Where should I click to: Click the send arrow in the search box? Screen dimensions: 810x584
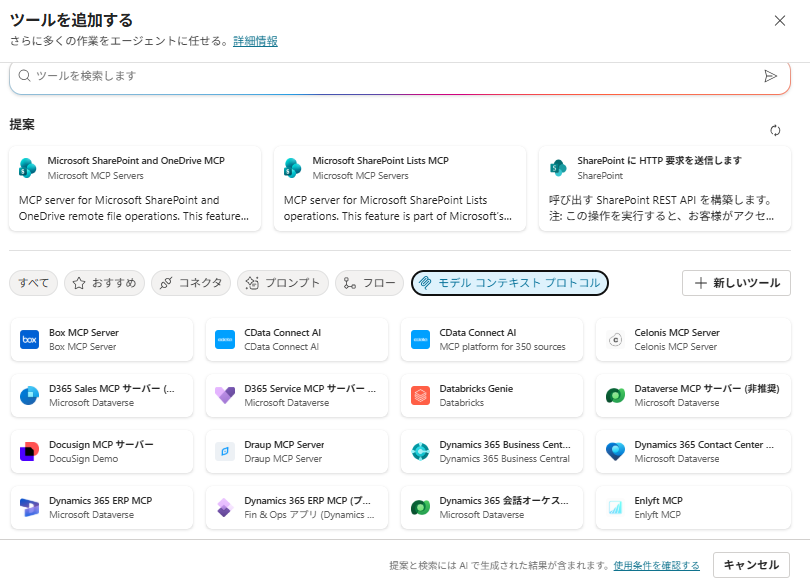coord(770,76)
